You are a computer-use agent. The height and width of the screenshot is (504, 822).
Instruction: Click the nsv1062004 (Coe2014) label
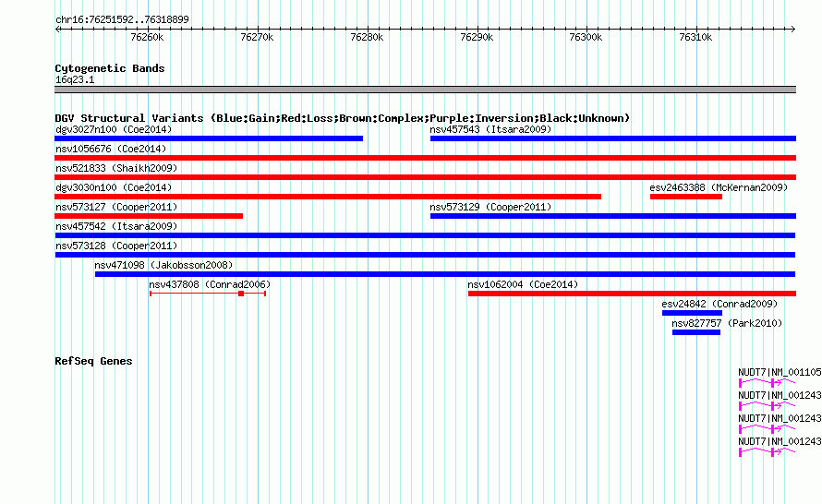[x=523, y=284]
